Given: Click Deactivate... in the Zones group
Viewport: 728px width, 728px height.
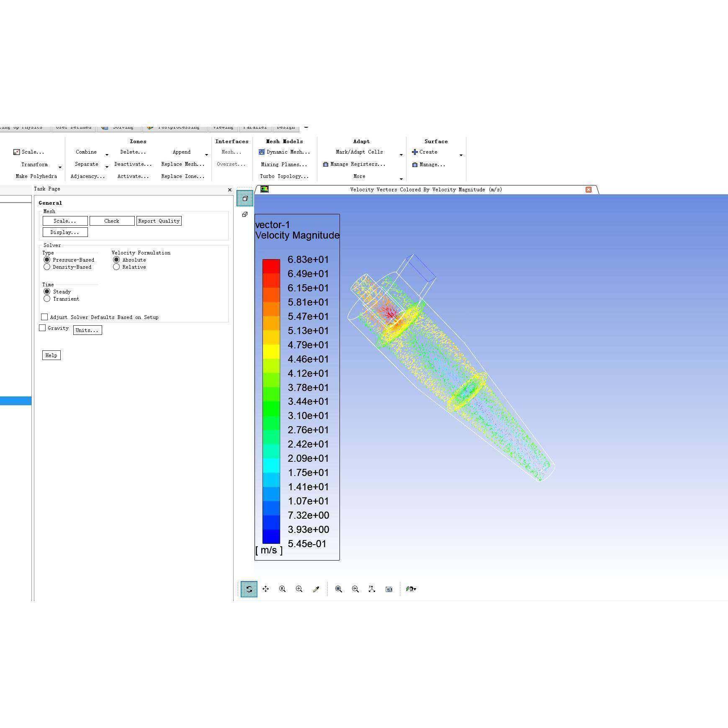Looking at the screenshot, I should coord(133,164).
